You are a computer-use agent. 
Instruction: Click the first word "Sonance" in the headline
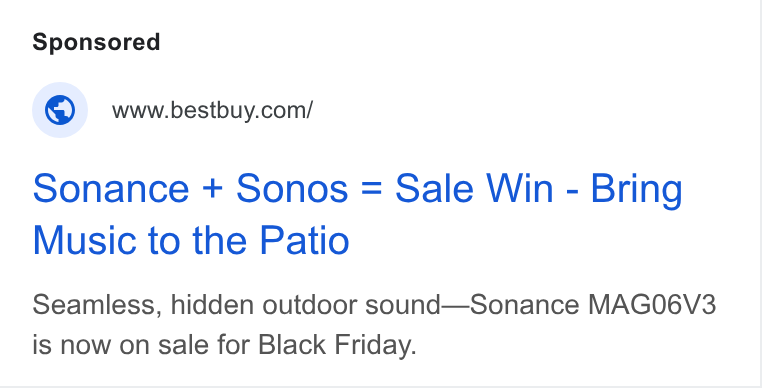[x=111, y=189]
